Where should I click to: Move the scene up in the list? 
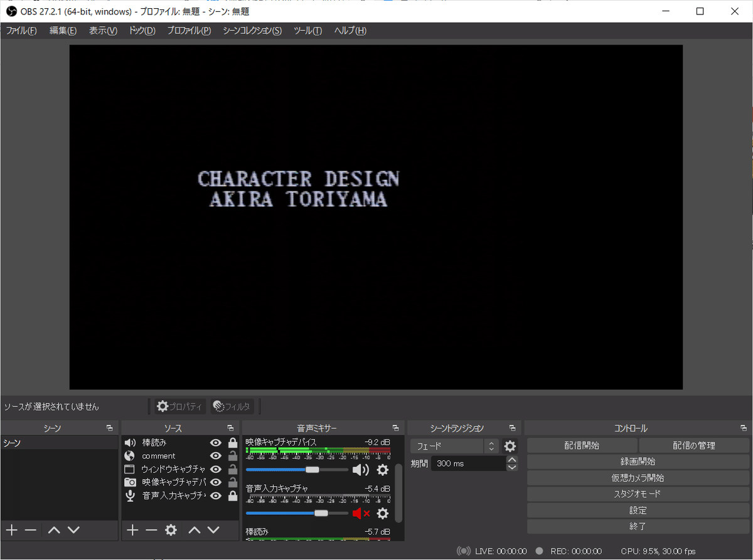point(54,530)
